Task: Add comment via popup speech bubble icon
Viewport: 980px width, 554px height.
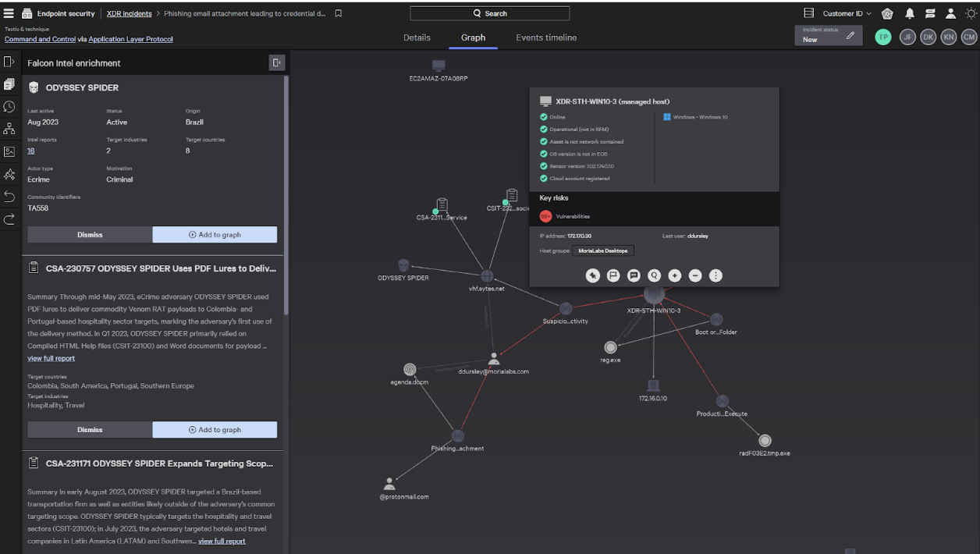Action: point(634,275)
